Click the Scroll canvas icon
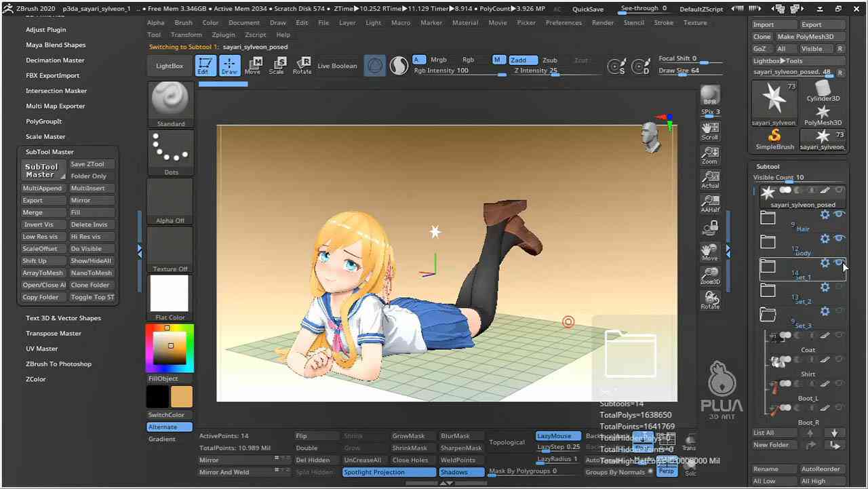Image resolution: width=868 pixels, height=489 pixels. (x=710, y=131)
